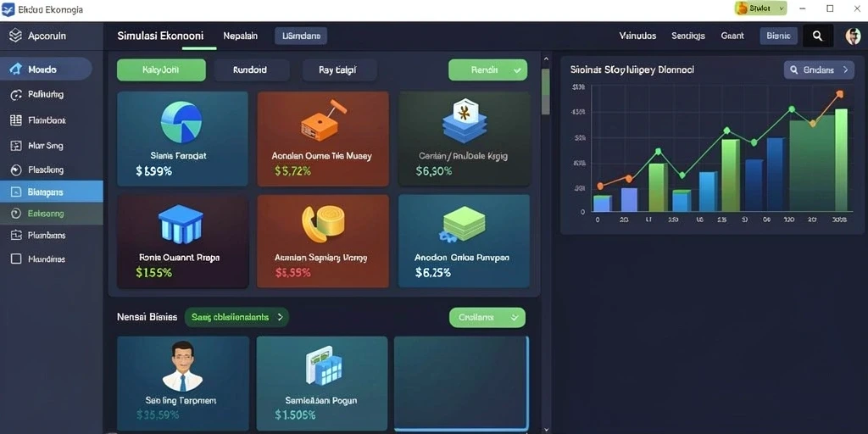This screenshot has width=868, height=434.
Task: Select the pie chart icon card
Action: (183, 139)
